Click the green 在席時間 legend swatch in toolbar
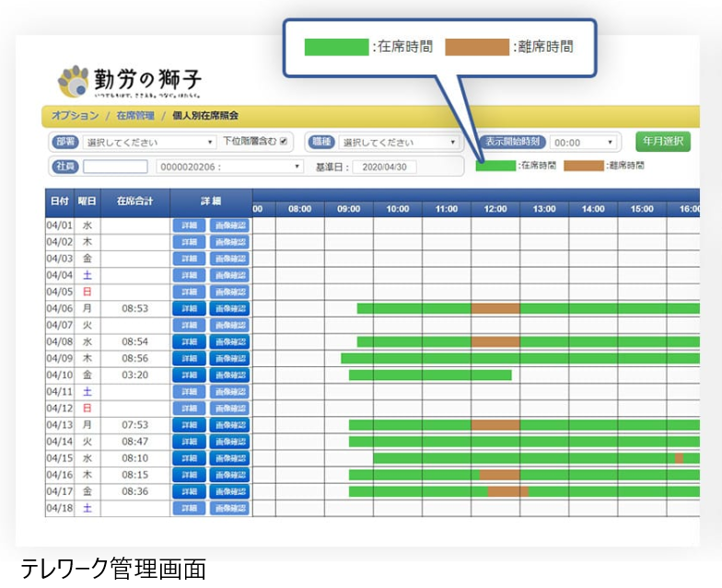722x588 pixels. click(x=495, y=166)
